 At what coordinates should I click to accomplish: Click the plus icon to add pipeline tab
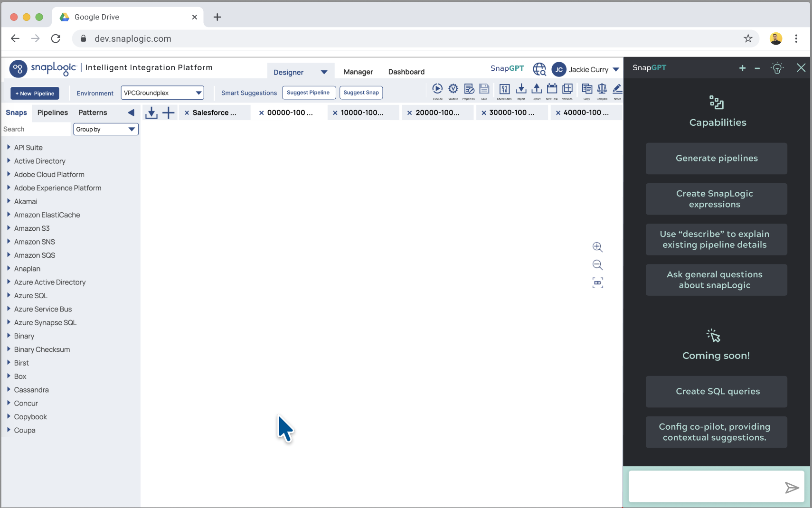pyautogui.click(x=169, y=113)
